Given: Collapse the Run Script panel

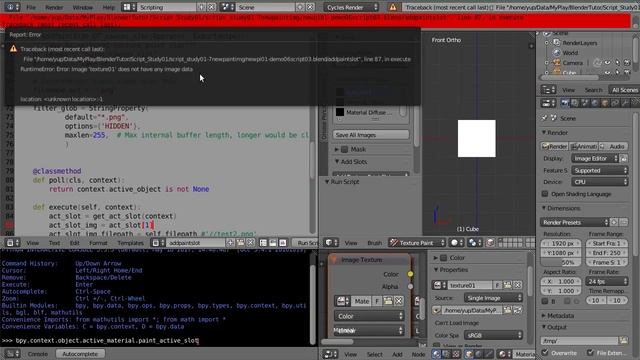Looking at the screenshot, I should pos(327,182).
